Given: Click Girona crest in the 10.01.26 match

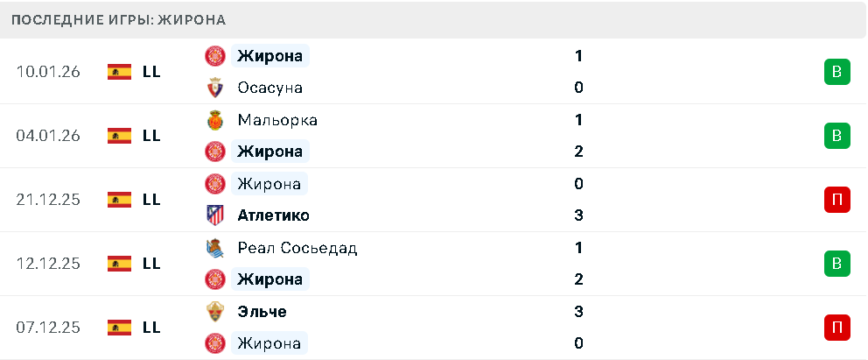Looking at the screenshot, I should 215,56.
